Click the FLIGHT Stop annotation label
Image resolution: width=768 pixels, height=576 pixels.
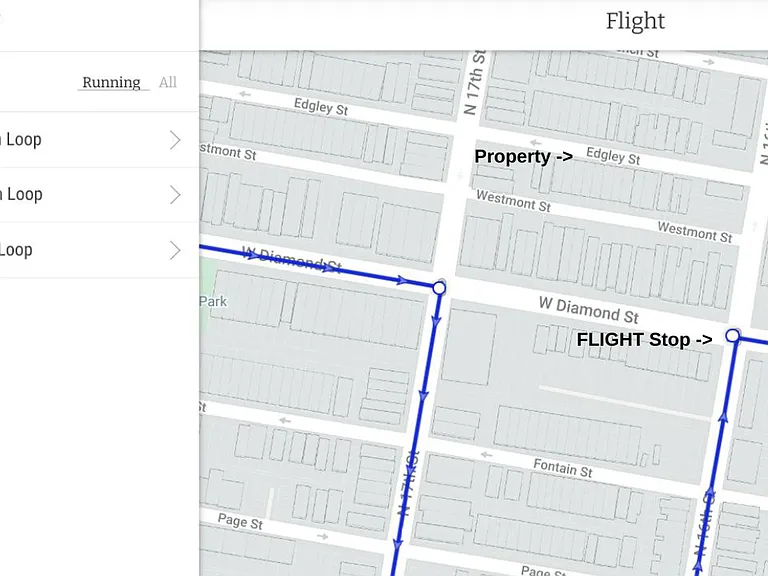(x=644, y=339)
